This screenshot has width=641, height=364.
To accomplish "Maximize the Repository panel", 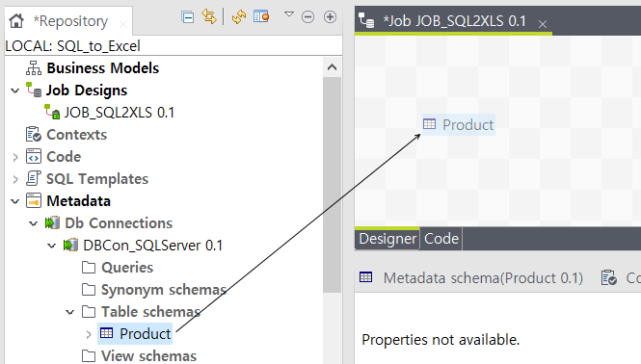I will coord(330,16).
